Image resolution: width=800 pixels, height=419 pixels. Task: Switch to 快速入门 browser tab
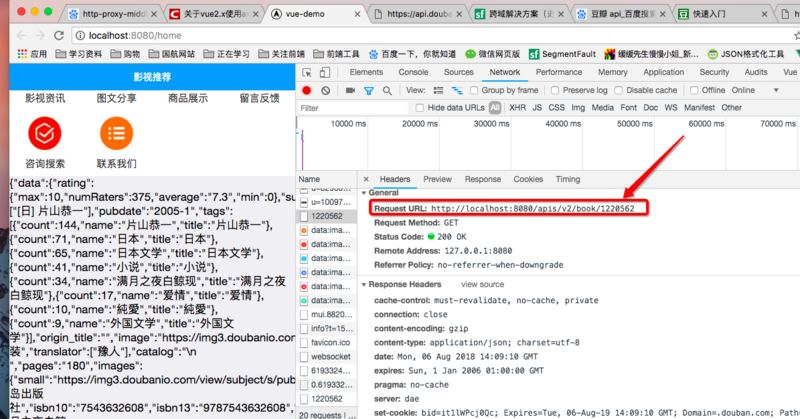722,14
